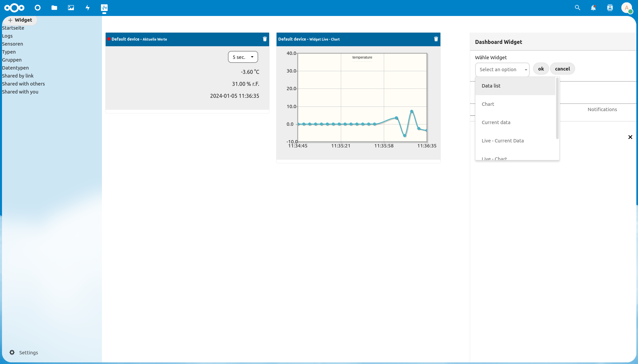
Task: Go to Startseite
Action: click(x=13, y=28)
